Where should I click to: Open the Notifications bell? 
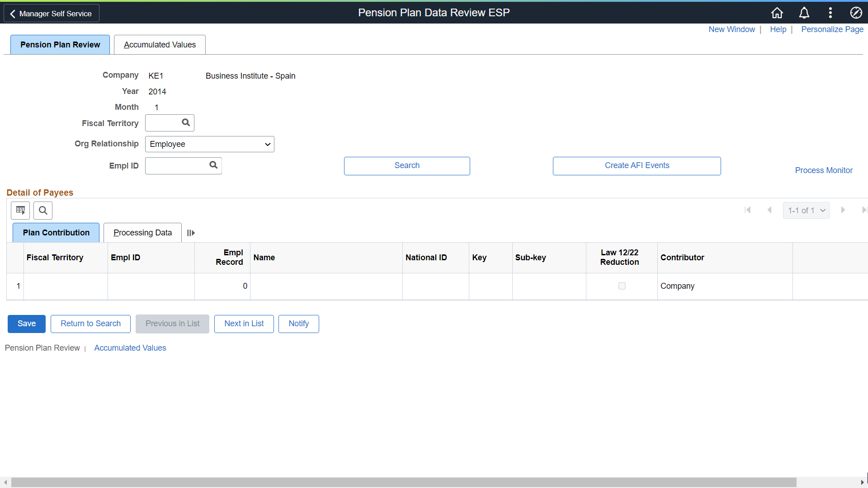(804, 13)
